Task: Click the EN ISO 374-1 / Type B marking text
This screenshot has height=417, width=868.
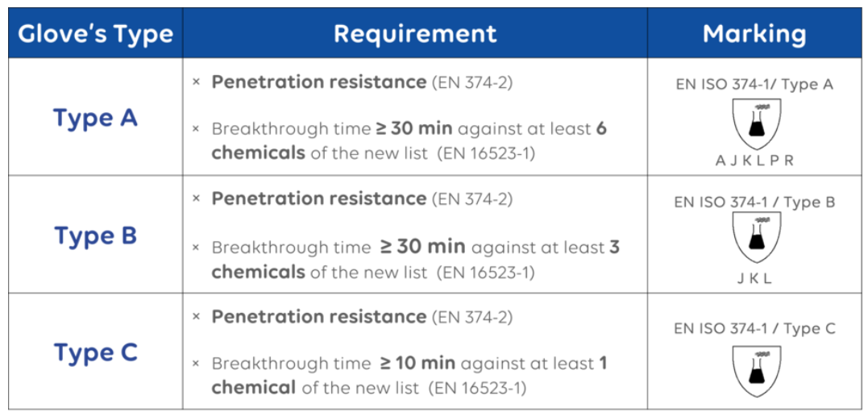Action: click(754, 202)
